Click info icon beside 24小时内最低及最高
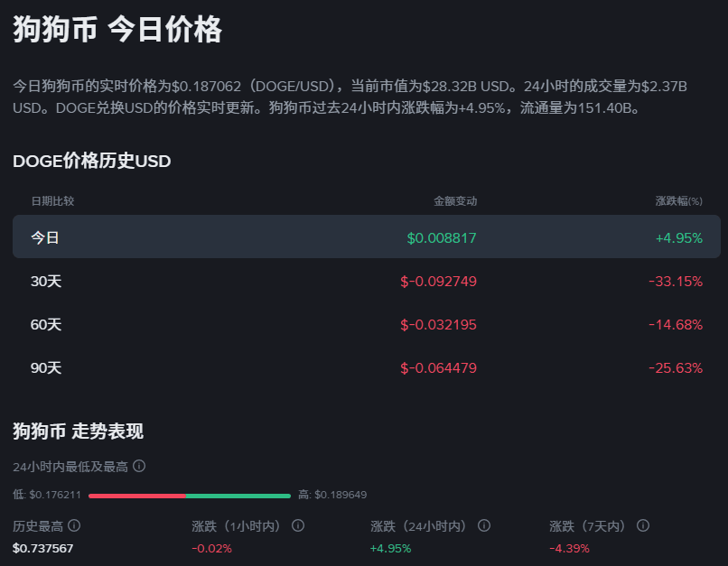This screenshot has height=566, width=728. (x=139, y=467)
